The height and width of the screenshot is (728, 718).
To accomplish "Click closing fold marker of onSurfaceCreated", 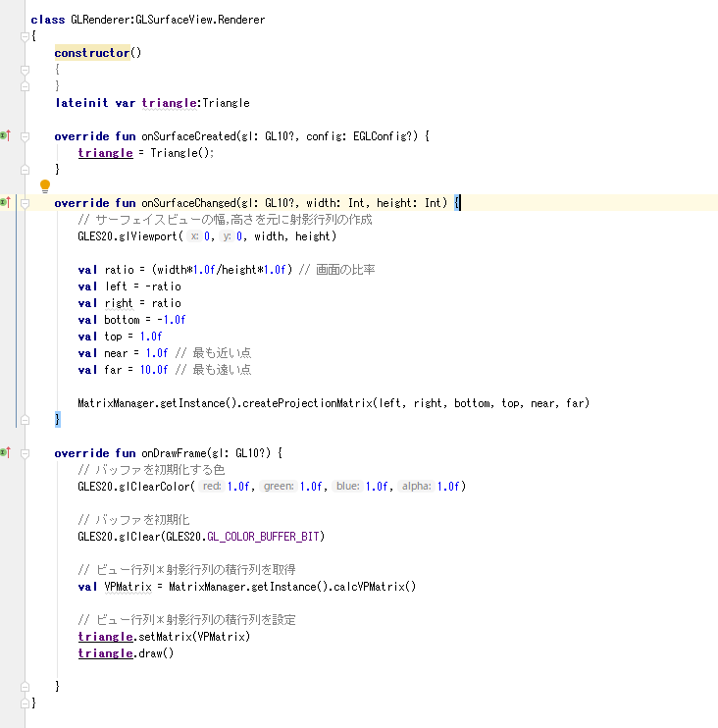I will (x=26, y=170).
